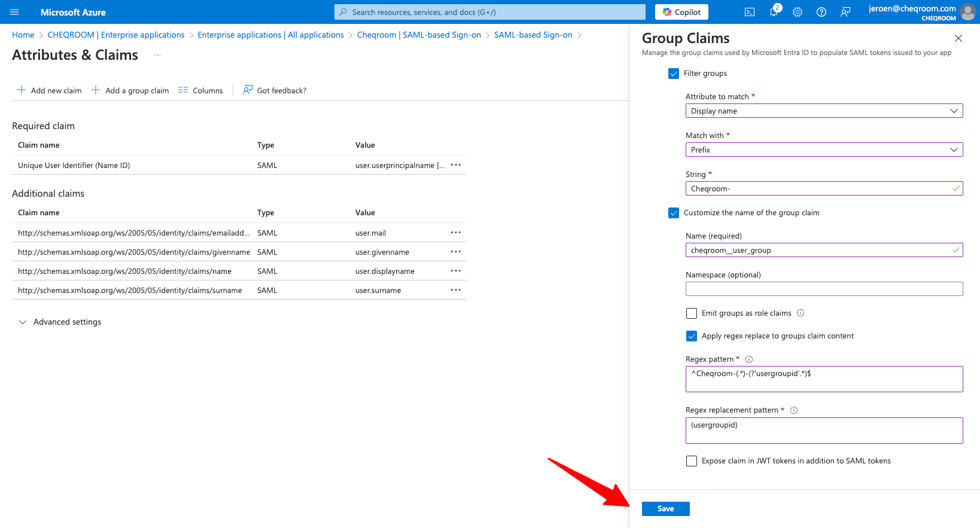Check Expose claim in JWT tokens
The width and height of the screenshot is (980, 528).
pos(692,461)
